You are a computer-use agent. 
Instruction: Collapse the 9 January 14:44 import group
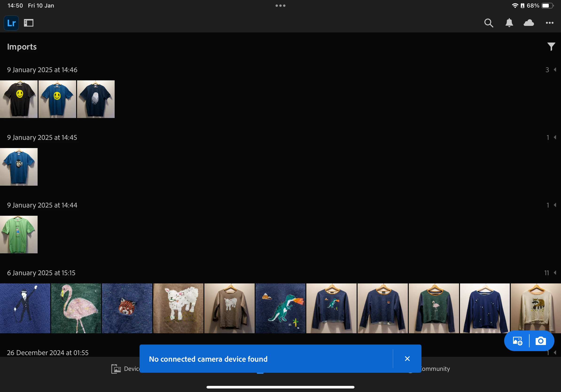555,205
